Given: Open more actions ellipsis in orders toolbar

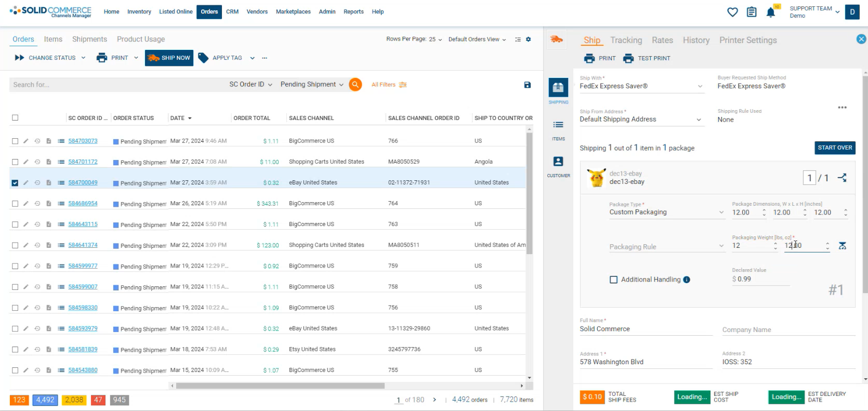Looking at the screenshot, I should pyautogui.click(x=265, y=58).
